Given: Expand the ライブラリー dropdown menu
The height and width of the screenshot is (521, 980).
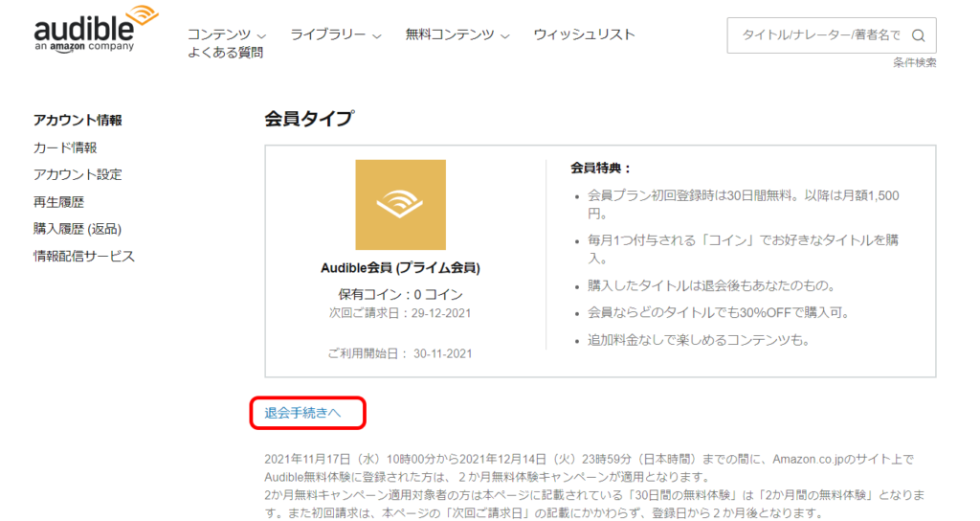Looking at the screenshot, I should point(336,34).
